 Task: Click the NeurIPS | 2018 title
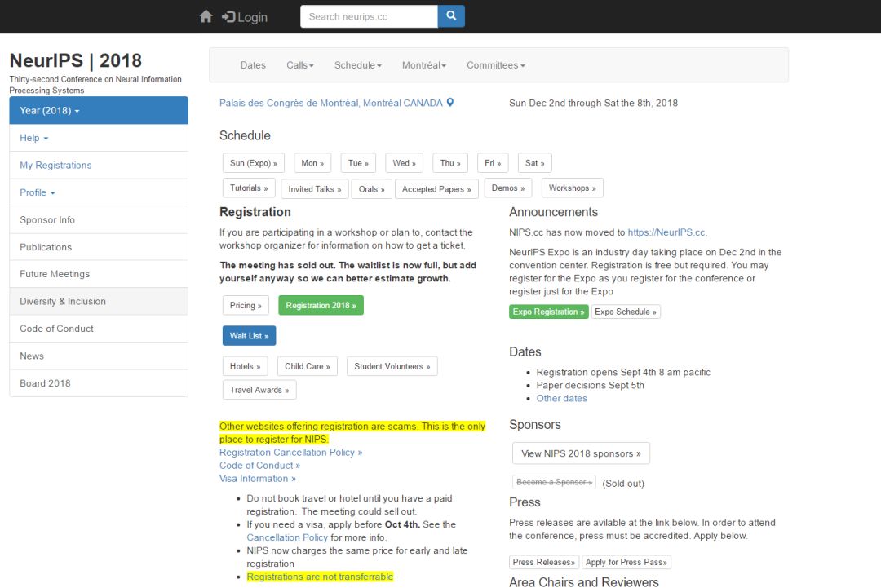click(75, 60)
